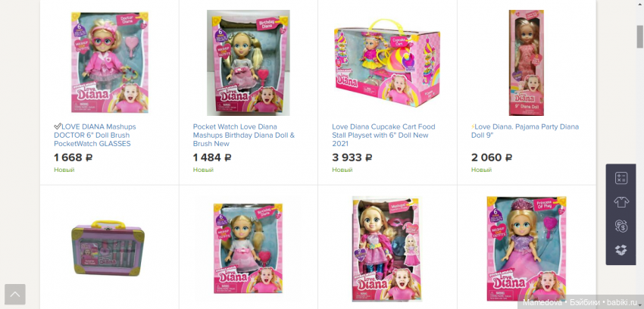Click the 1 668 ₽ price label

pyautogui.click(x=73, y=158)
